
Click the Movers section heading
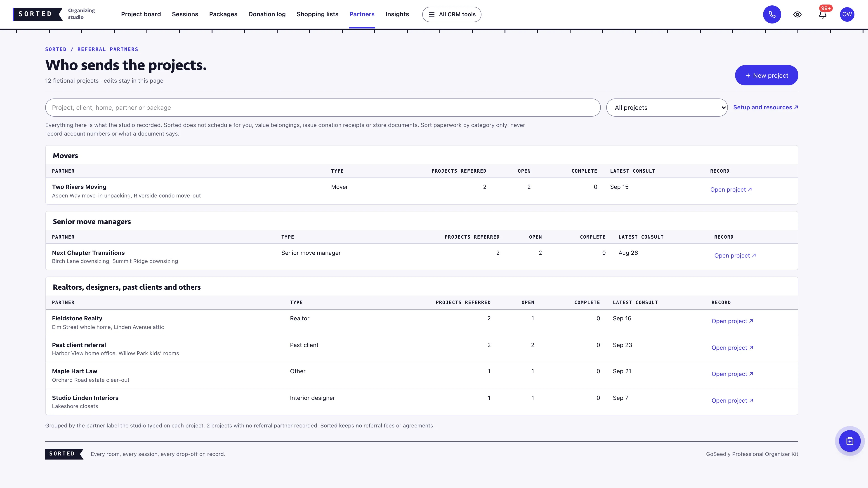click(65, 156)
